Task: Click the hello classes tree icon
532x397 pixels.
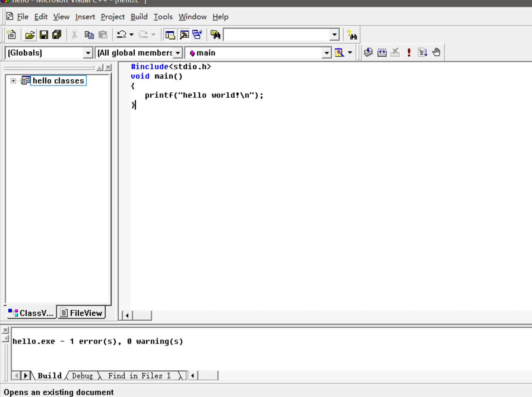Action: click(25, 80)
